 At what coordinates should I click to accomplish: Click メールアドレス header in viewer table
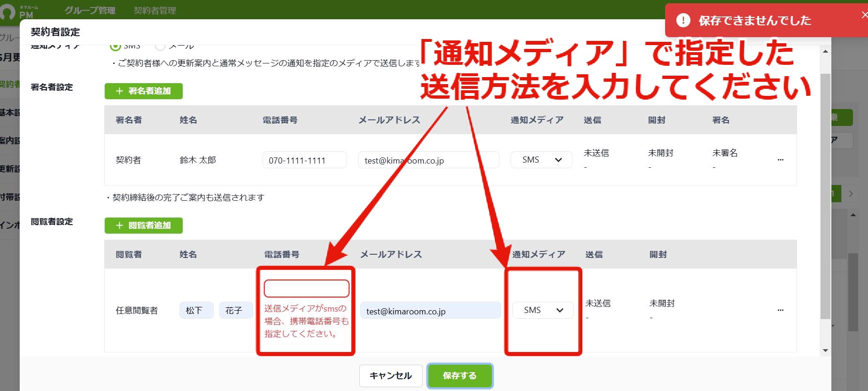pos(391,254)
